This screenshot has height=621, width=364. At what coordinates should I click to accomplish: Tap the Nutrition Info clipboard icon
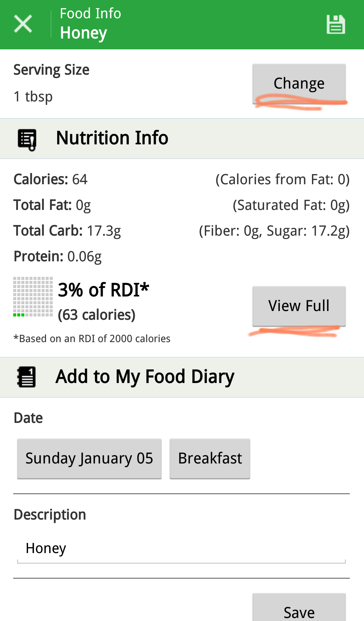tap(27, 139)
